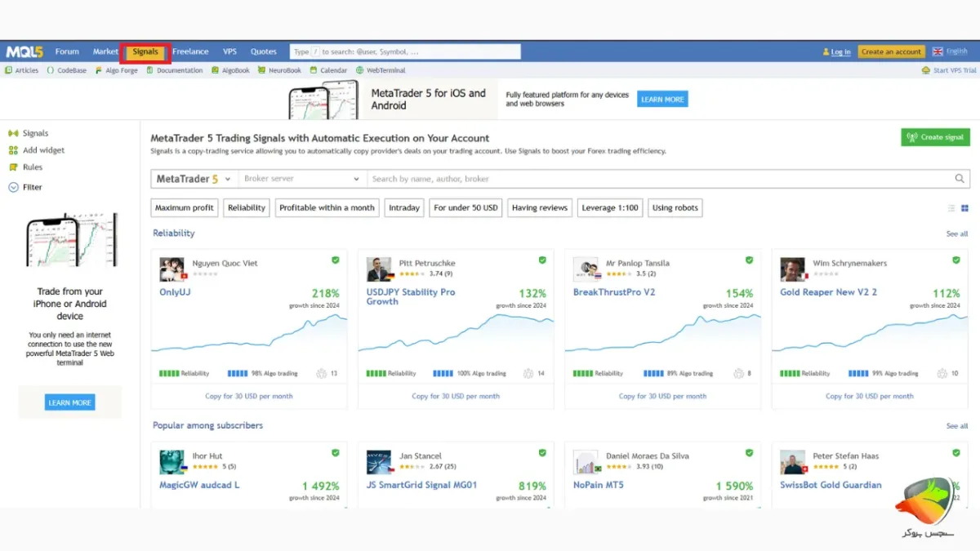Viewport: 980px width, 551px height.
Task: Open MagicGW audcad L signal
Action: click(199, 485)
